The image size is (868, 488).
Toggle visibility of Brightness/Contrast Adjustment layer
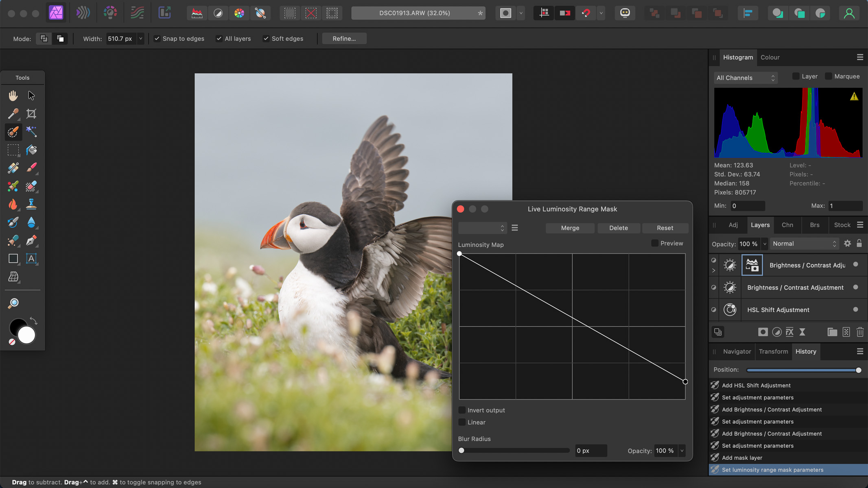(714, 287)
